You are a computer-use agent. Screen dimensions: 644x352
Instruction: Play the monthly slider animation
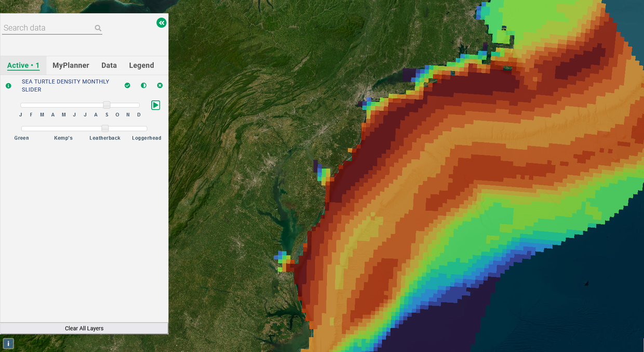click(156, 105)
